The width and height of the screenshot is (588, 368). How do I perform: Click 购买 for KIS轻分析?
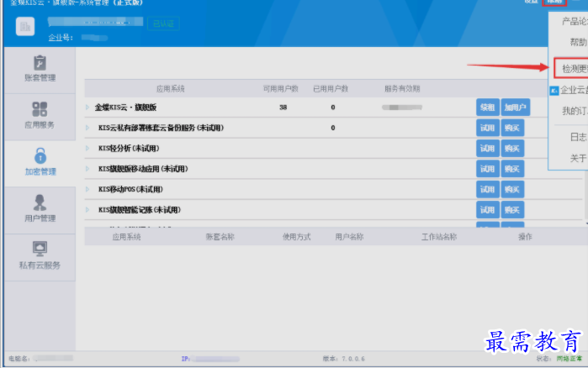(x=512, y=149)
